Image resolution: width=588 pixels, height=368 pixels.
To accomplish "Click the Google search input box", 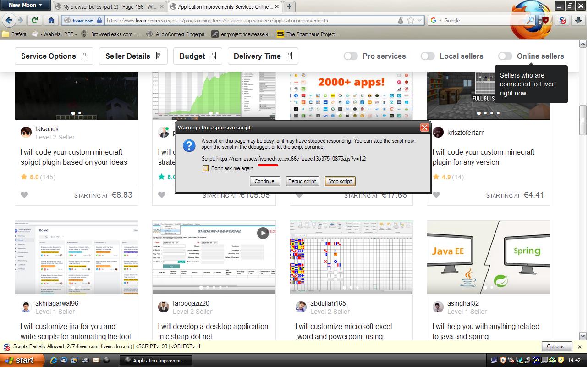I will tap(484, 21).
